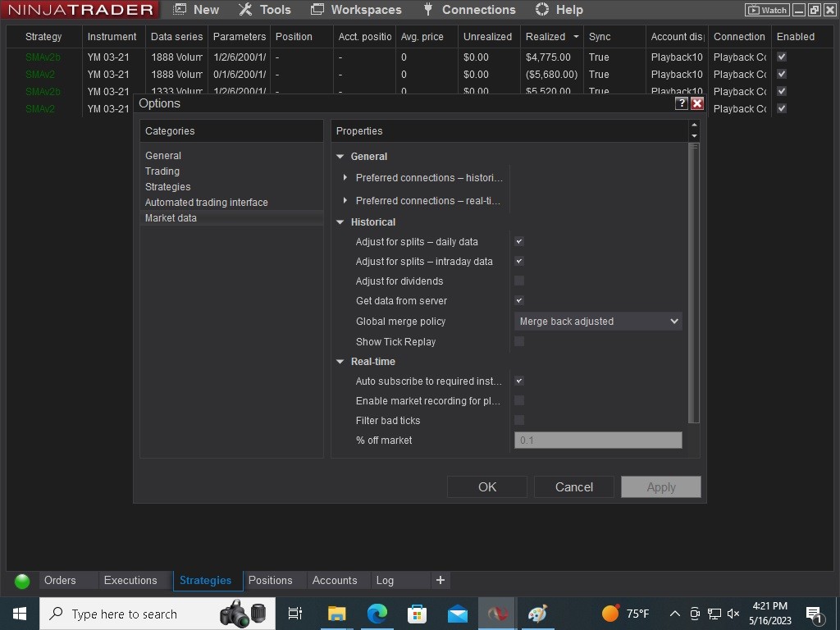This screenshot has width=840, height=630.
Task: Toggle Enabled checkbox for first SMAv2b strategy
Action: pyautogui.click(x=782, y=57)
